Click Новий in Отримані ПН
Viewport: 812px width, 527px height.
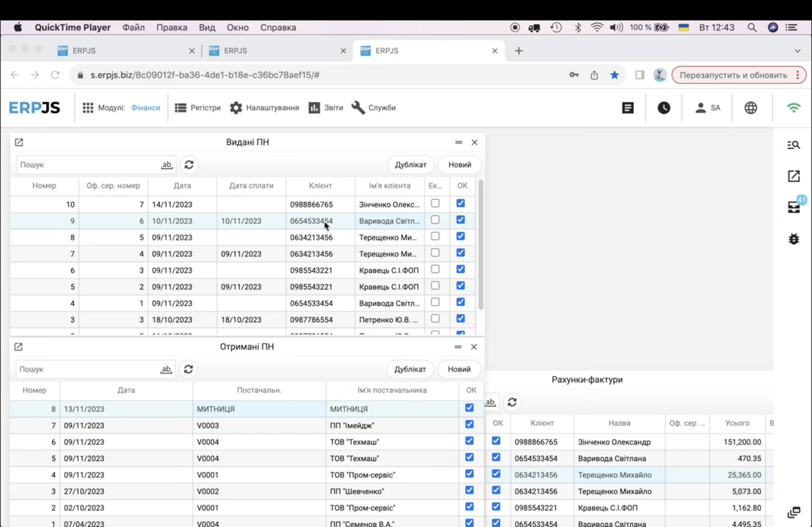point(459,369)
